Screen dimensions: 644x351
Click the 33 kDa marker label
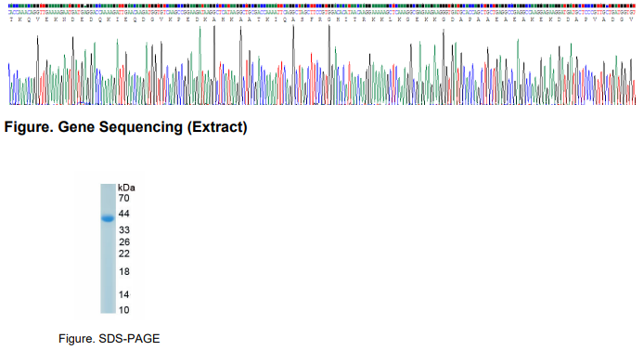(x=124, y=230)
